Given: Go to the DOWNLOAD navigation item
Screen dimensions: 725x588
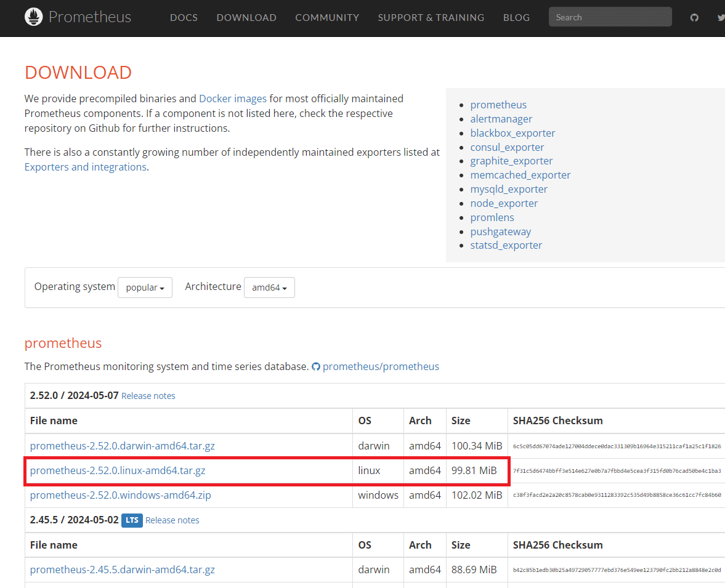Looking at the screenshot, I should click(246, 18).
